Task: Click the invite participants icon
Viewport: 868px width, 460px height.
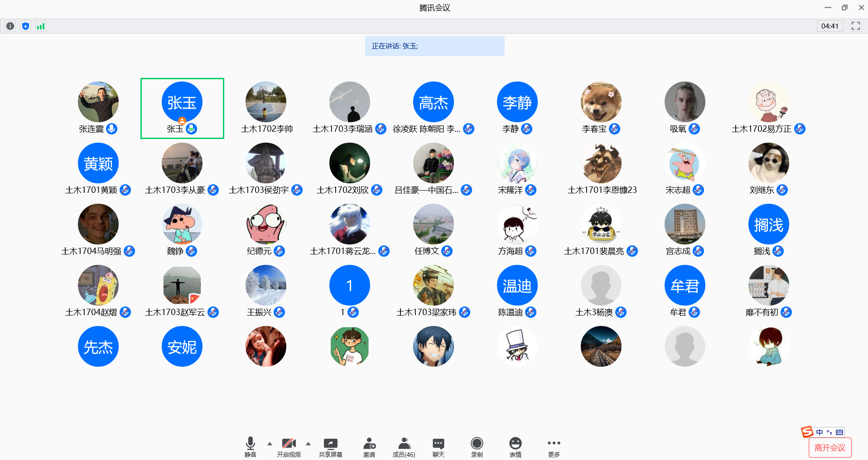Action: point(369,446)
